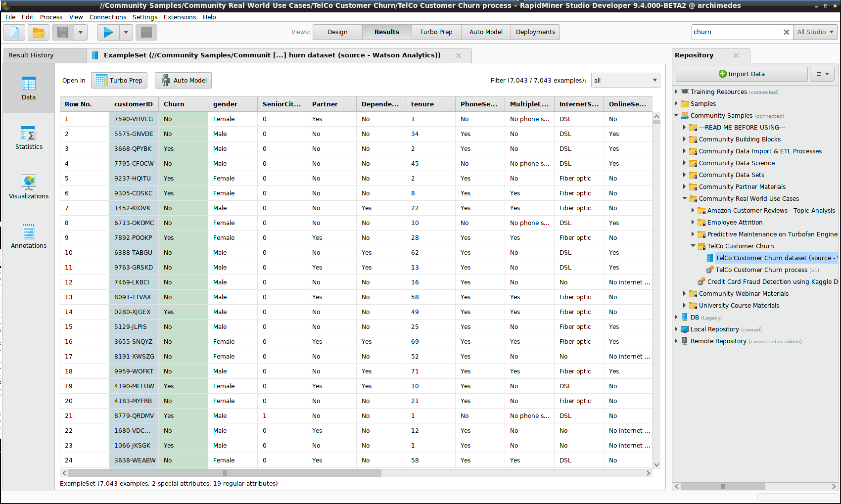Expand the Community Data Science folder
Viewport: 841px width, 504px height.
(x=685, y=163)
